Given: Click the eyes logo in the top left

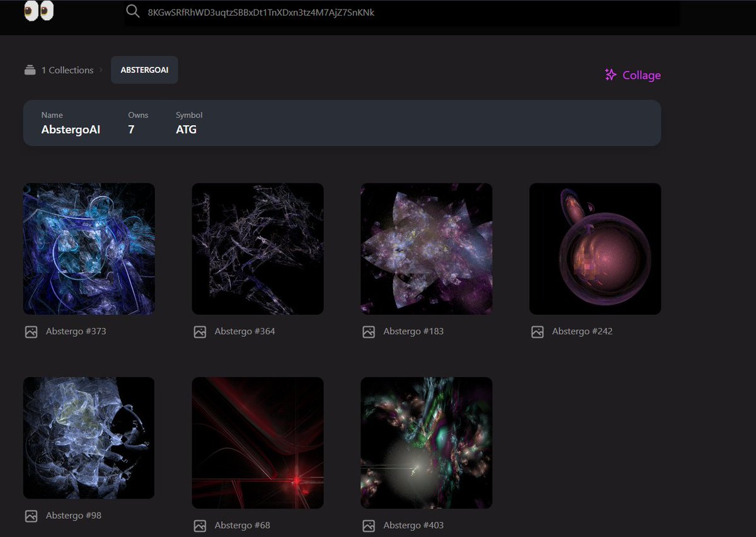Looking at the screenshot, I should (39, 11).
